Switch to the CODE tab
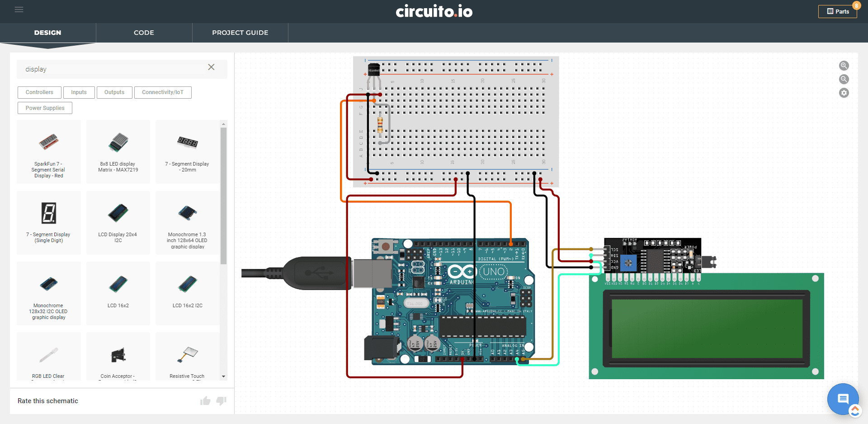Viewport: 868px width, 424px height. point(144,33)
